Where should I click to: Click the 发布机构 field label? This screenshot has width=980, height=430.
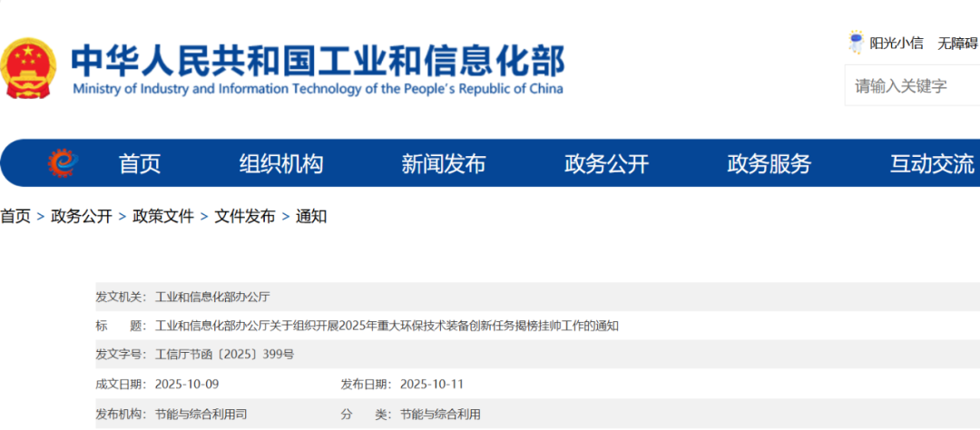[x=120, y=414]
